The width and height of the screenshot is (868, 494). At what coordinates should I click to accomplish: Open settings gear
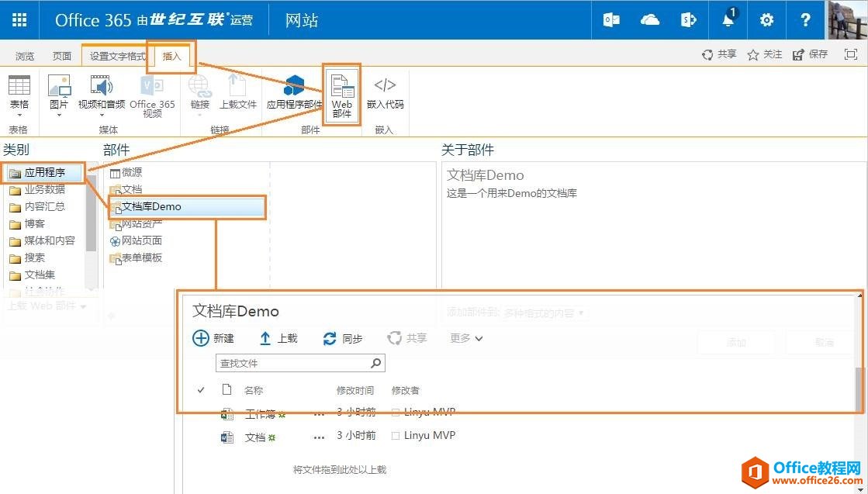tap(766, 20)
